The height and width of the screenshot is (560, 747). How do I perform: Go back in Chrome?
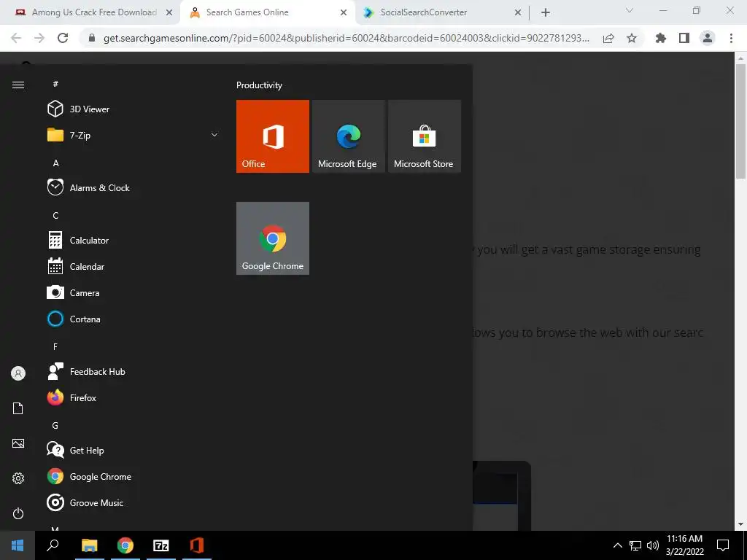tap(16, 38)
